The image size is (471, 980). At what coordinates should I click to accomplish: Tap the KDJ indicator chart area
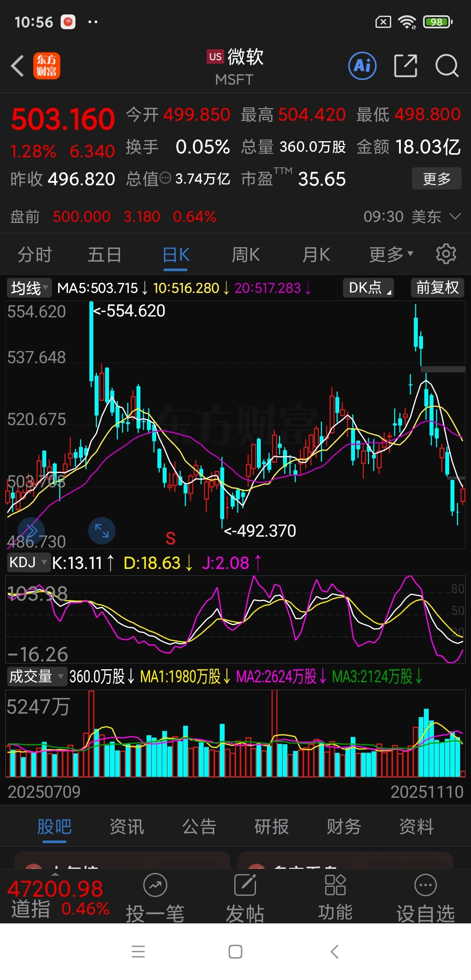click(235, 619)
